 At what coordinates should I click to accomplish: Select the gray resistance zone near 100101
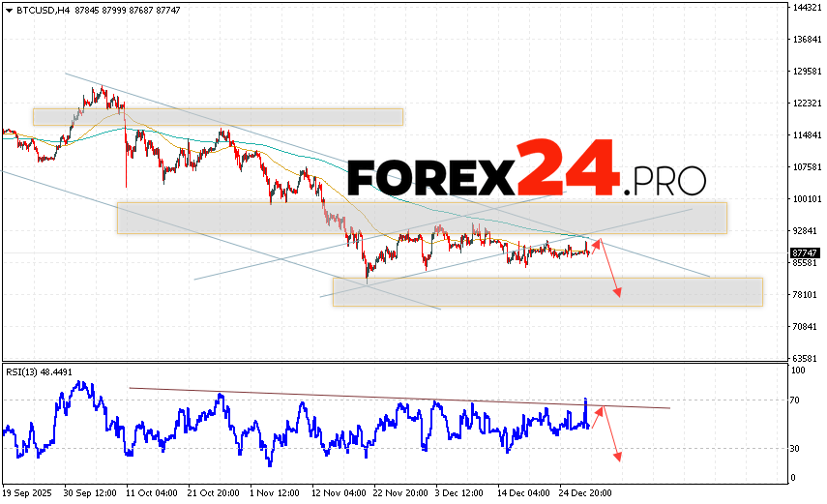(x=421, y=218)
